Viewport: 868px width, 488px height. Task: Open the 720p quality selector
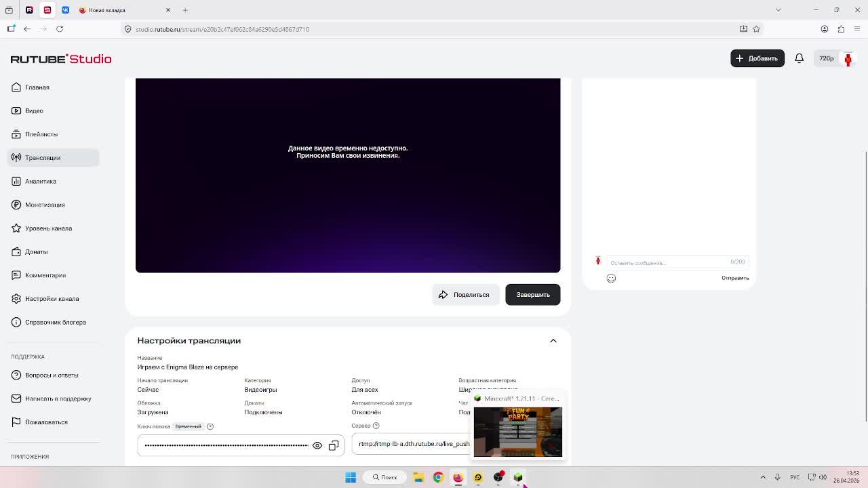826,58
